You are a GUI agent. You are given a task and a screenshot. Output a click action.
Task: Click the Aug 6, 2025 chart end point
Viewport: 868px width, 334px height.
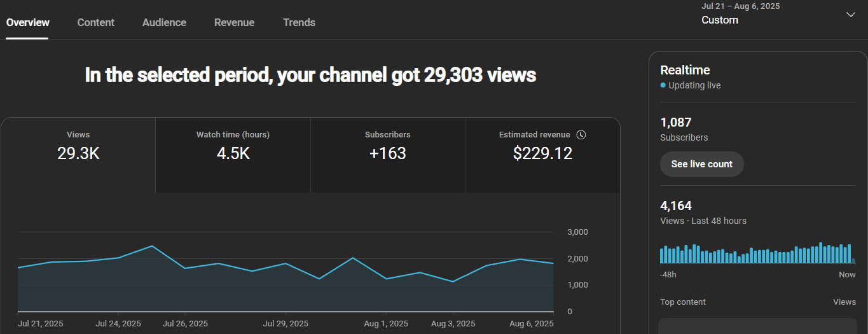tap(553, 263)
